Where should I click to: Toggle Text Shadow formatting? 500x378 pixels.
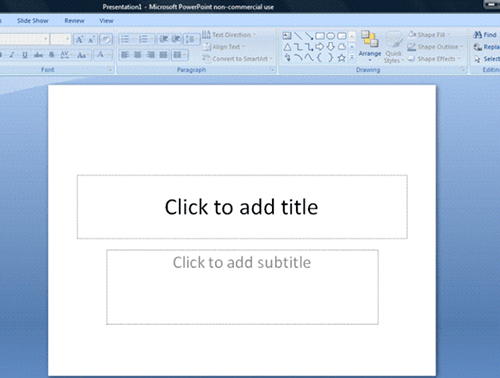[51, 55]
